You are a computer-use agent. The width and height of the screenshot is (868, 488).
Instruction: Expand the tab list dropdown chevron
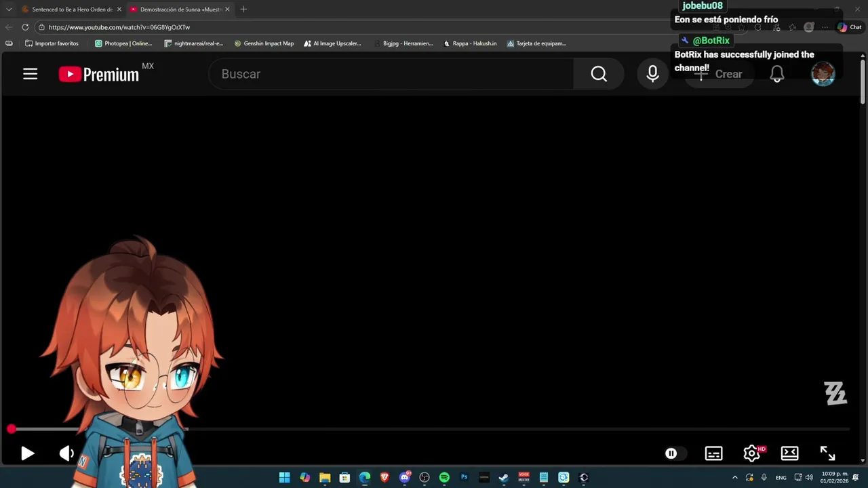click(x=9, y=9)
